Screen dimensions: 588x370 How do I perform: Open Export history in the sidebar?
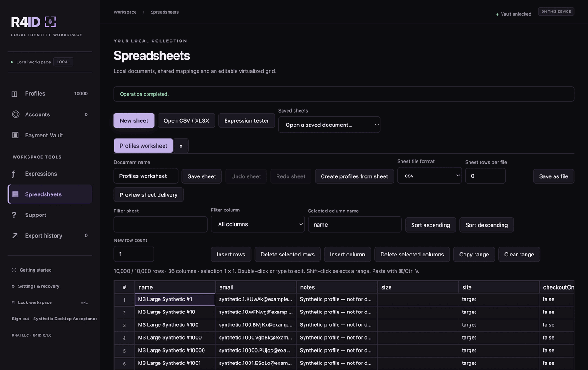[50, 236]
